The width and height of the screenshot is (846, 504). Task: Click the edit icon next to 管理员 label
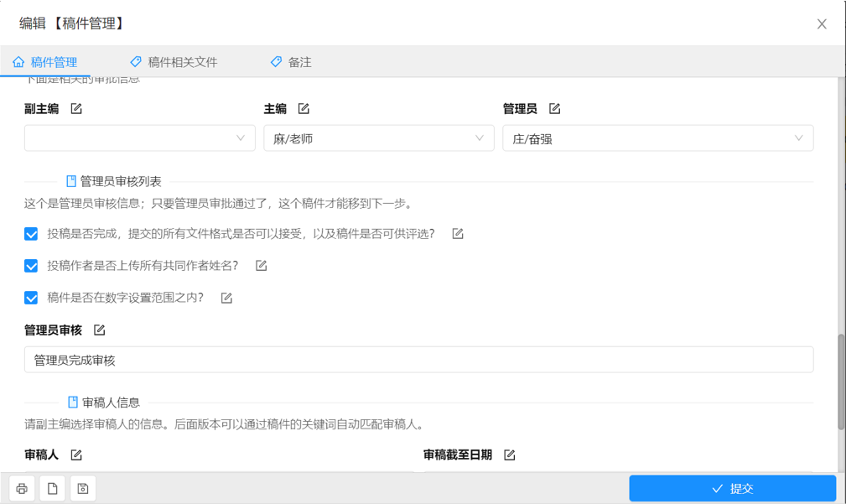pos(554,109)
